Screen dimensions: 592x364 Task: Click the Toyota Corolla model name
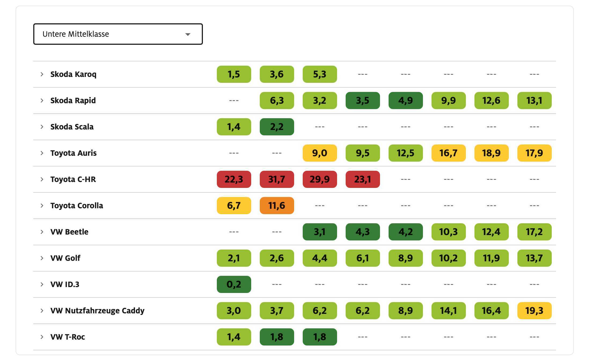pyautogui.click(x=77, y=206)
